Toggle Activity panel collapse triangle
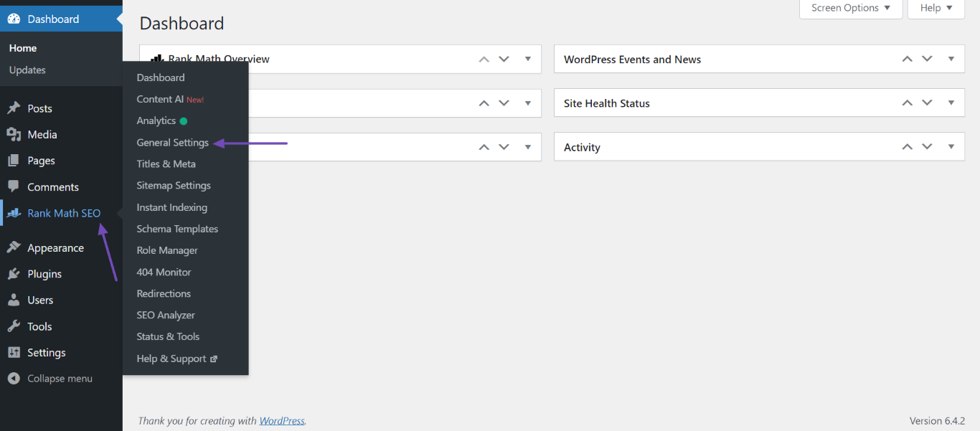The width and height of the screenshot is (980, 431). pyautogui.click(x=951, y=146)
